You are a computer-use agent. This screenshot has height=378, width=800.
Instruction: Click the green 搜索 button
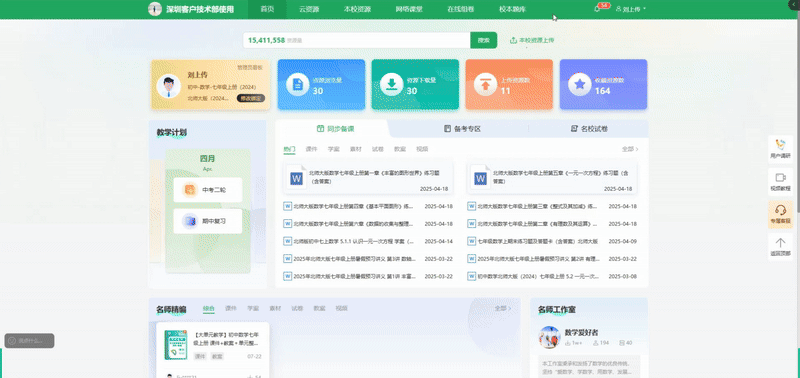click(484, 40)
